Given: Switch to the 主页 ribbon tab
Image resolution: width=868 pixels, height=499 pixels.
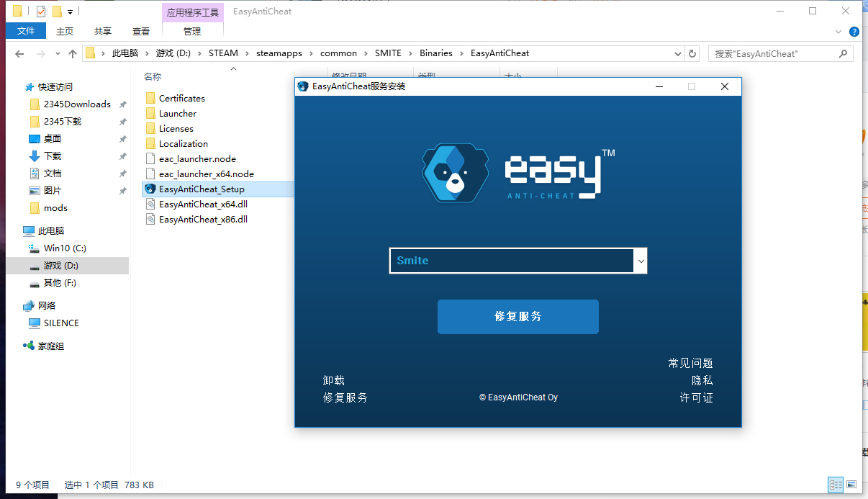Looking at the screenshot, I should pos(65,31).
